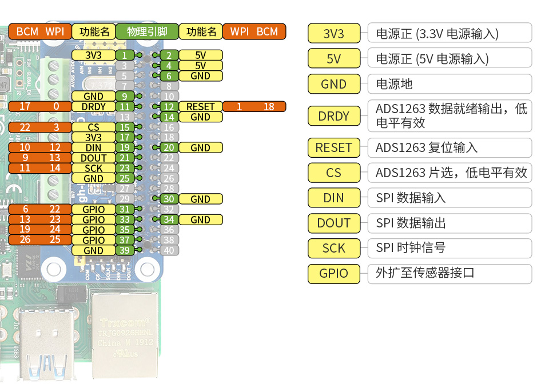Select the 5V label on pin 2

[x=200, y=55]
